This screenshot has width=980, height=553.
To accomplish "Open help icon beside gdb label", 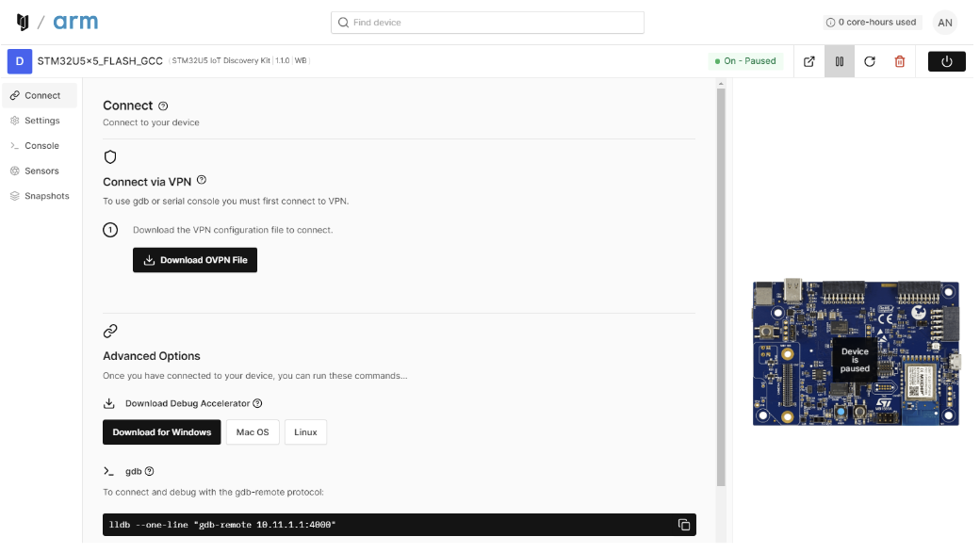I will (150, 471).
